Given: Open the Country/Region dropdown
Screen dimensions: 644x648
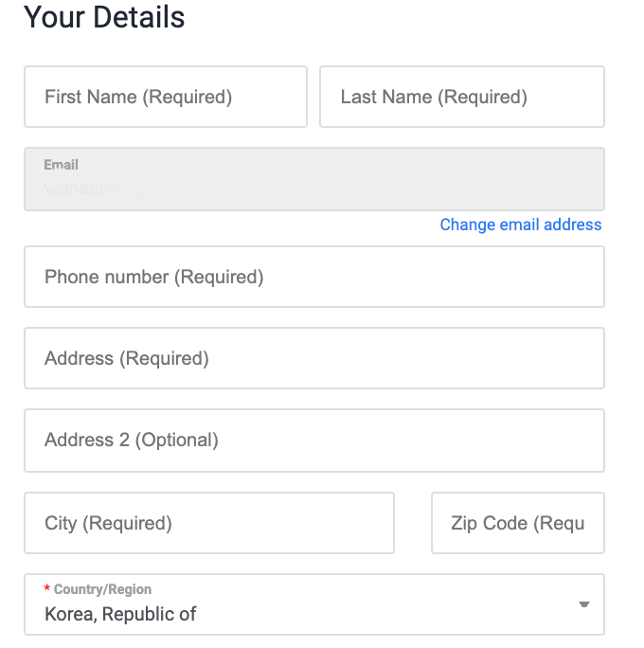Looking at the screenshot, I should (313, 603).
